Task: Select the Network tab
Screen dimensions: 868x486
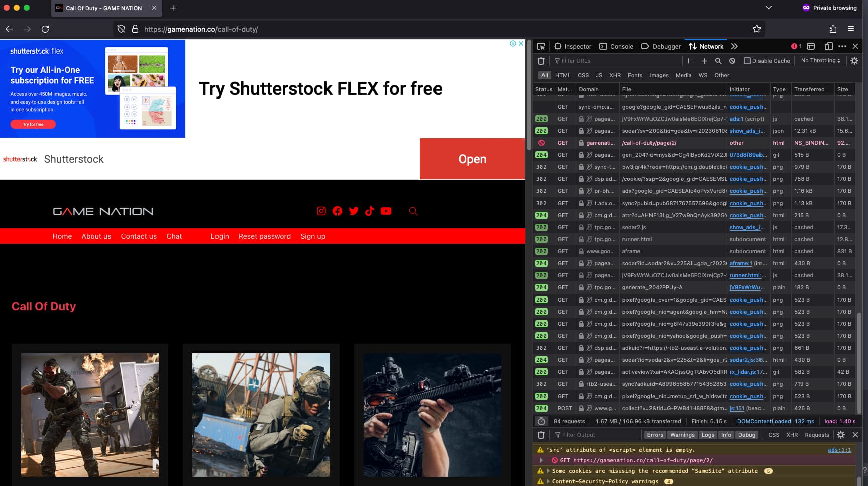Action: click(x=706, y=46)
